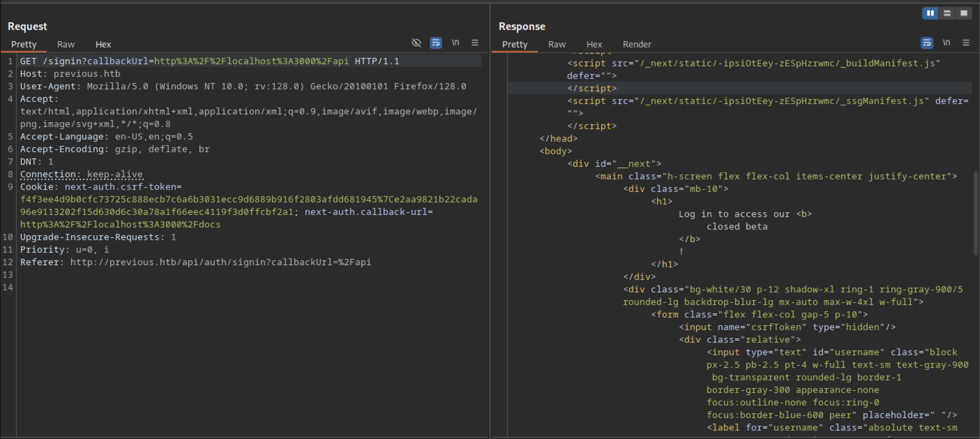Click the closing </head> tag

point(558,138)
